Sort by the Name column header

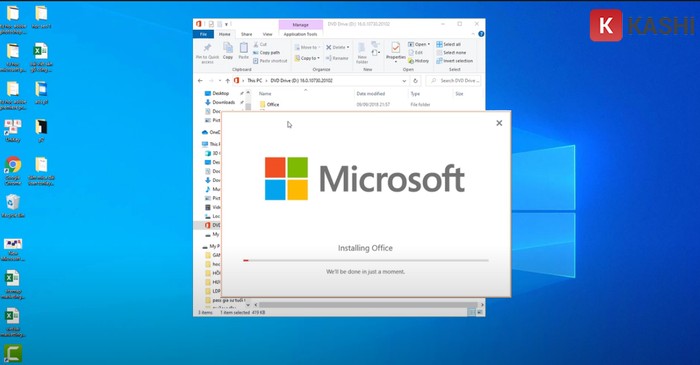[x=265, y=94]
